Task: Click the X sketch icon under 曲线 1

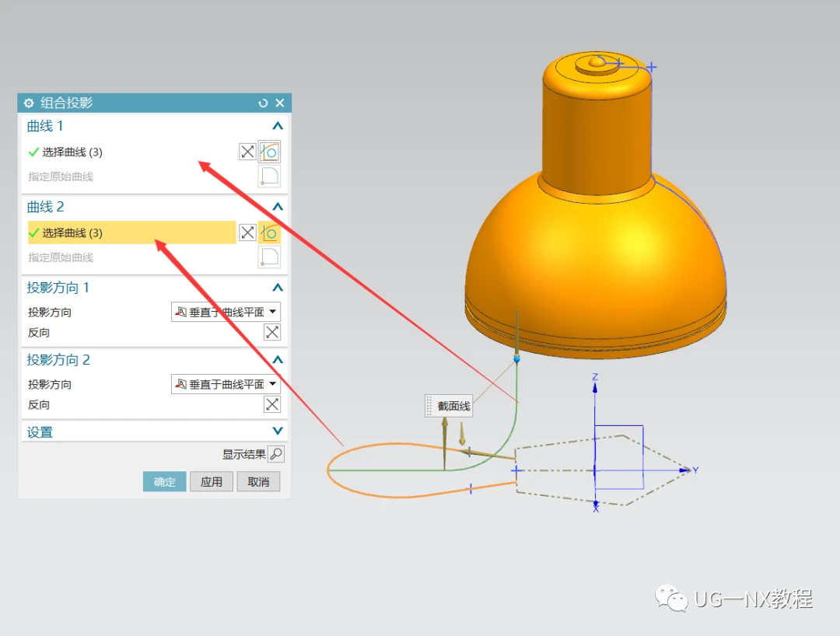Action: 247,152
